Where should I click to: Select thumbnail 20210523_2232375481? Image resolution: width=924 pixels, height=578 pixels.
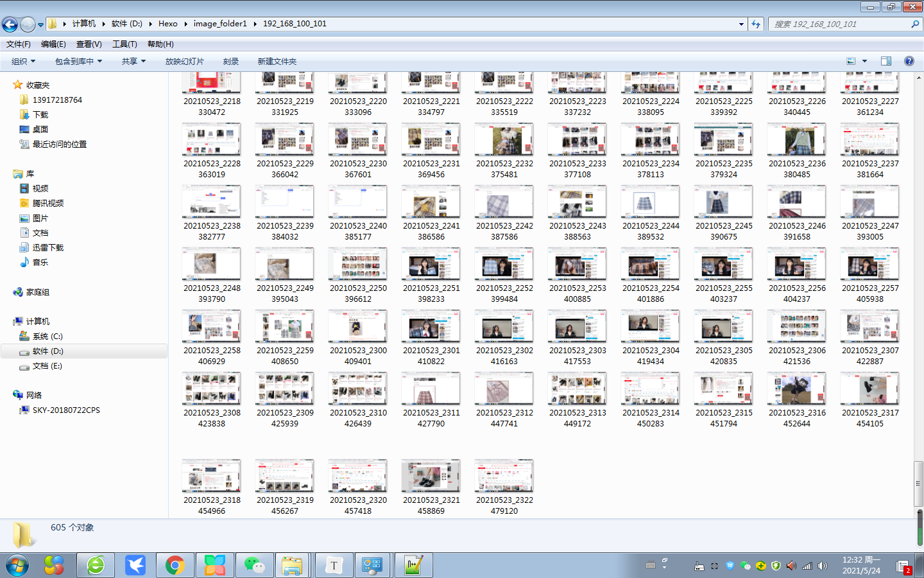(x=504, y=139)
